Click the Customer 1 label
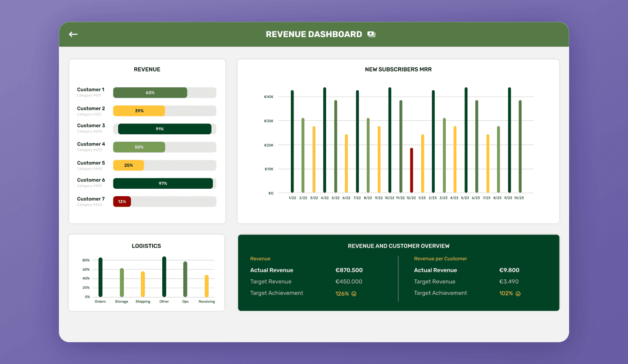This screenshot has height=364, width=628. point(91,89)
